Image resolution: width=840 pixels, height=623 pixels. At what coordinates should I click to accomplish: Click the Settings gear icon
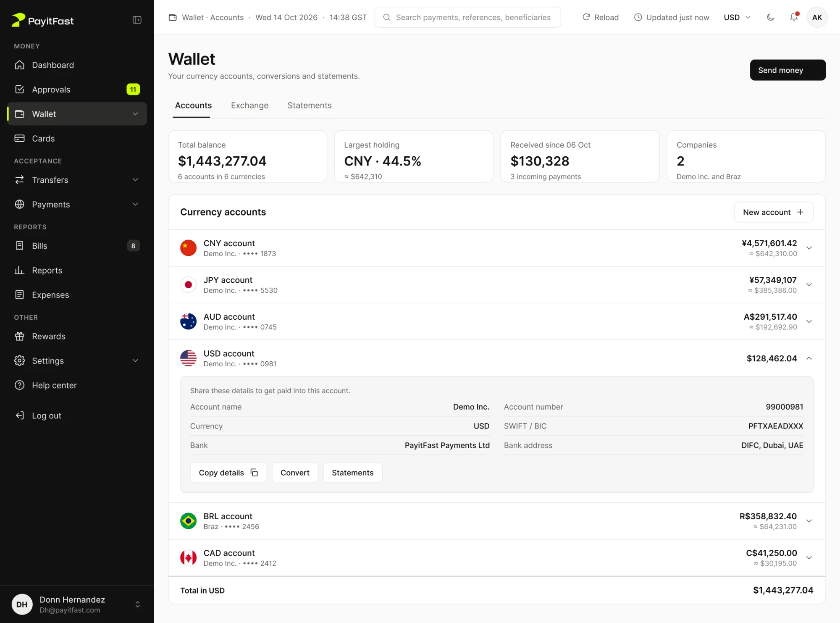pyautogui.click(x=19, y=360)
